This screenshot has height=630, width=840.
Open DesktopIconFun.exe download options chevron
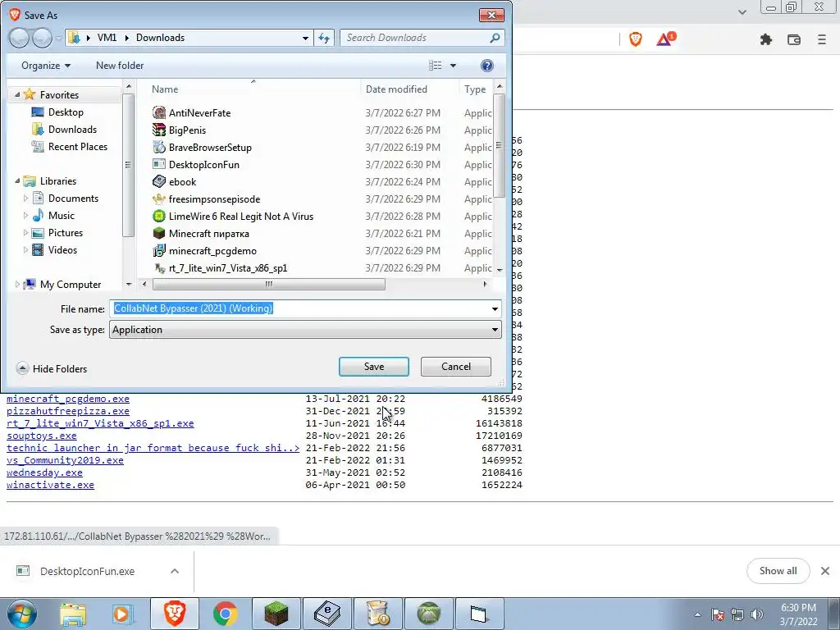pos(175,571)
